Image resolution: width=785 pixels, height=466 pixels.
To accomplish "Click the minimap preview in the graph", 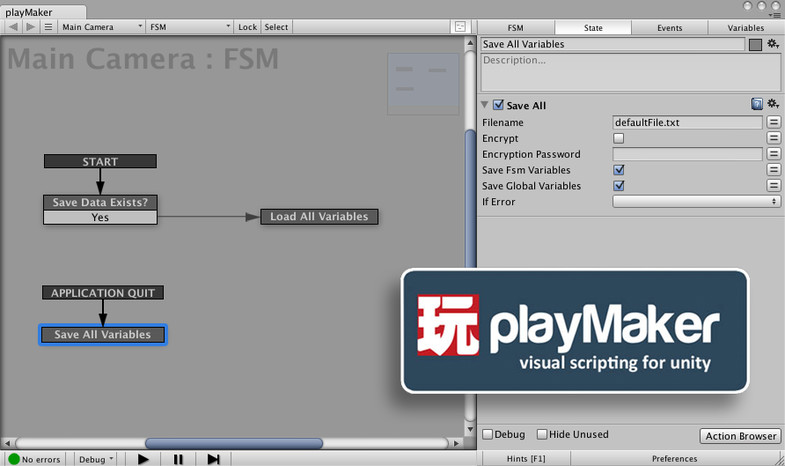I will pos(423,84).
